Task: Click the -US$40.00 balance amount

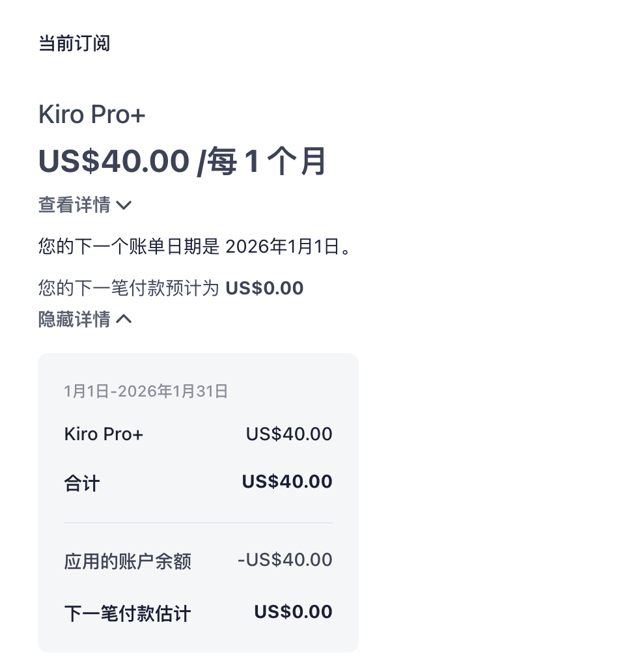Action: click(x=285, y=560)
